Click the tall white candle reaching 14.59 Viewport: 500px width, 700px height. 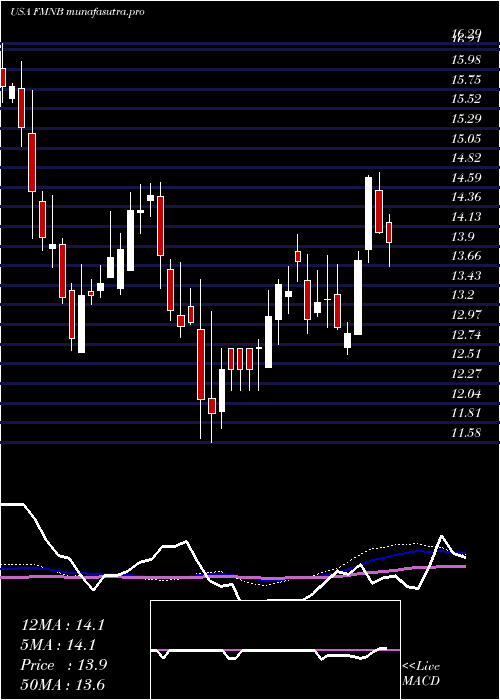tap(369, 213)
